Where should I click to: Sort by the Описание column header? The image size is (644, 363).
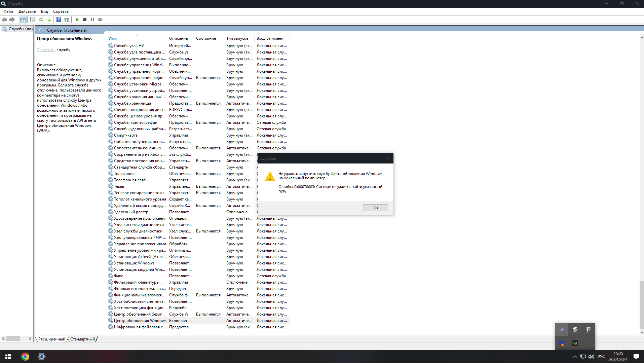click(x=180, y=38)
